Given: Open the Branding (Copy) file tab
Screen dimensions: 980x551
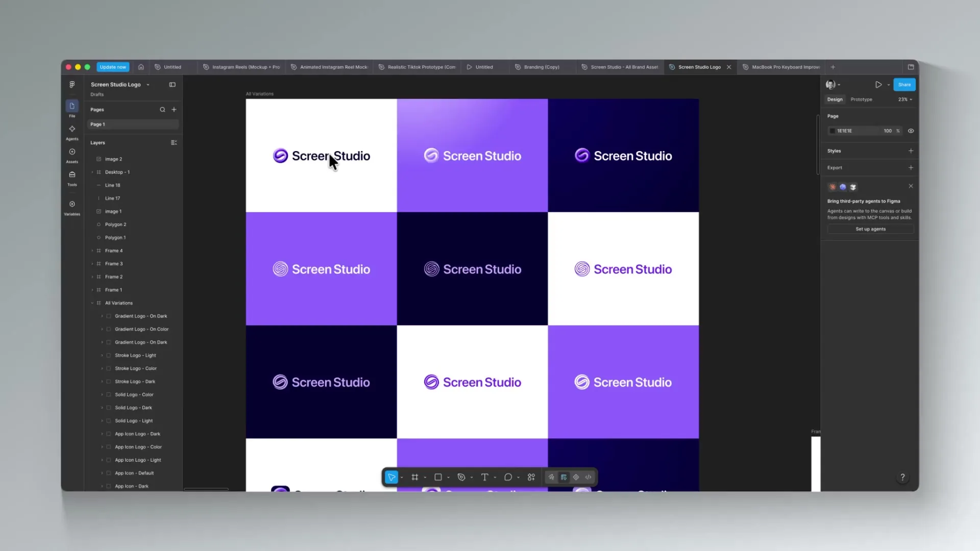Looking at the screenshot, I should 541,67.
